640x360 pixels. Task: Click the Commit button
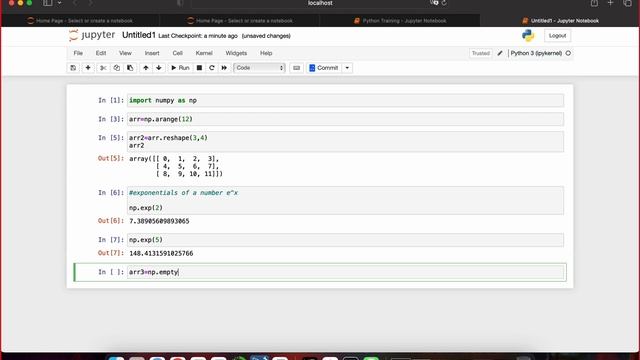(x=324, y=68)
